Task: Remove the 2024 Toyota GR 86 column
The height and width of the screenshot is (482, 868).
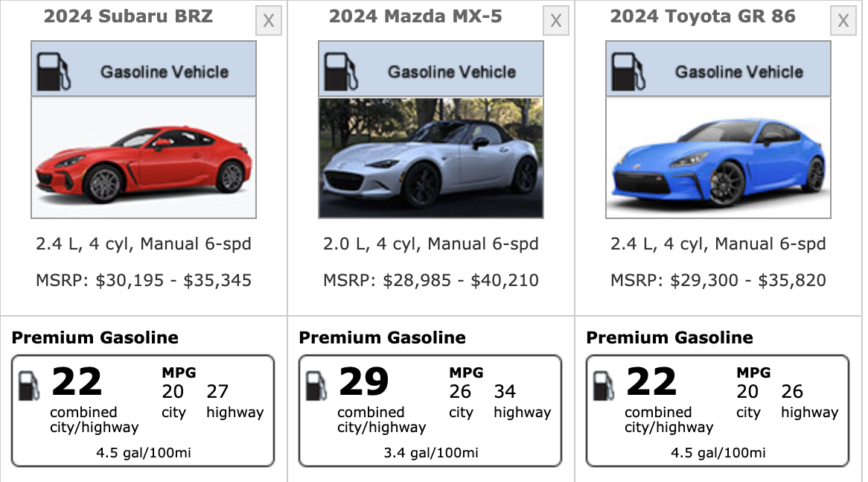Action: (843, 21)
